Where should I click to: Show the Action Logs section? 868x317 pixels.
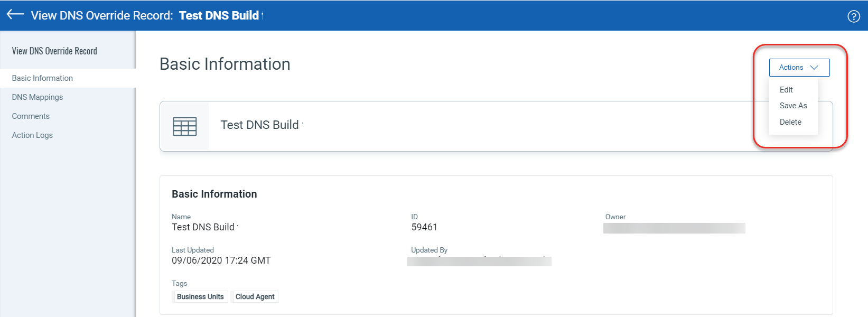[32, 135]
